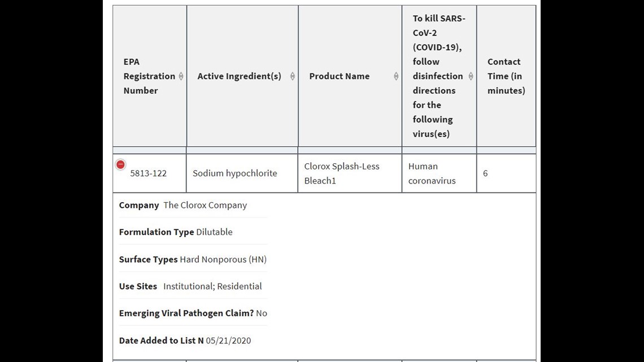Click the To kill SARS-CoV-2 header text
The height and width of the screenshot is (362, 644).
[438, 76]
